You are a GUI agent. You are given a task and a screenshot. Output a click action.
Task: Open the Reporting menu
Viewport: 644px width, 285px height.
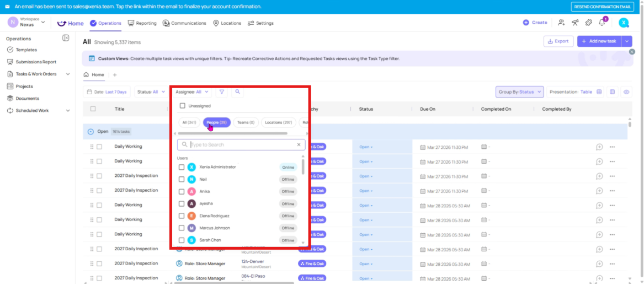142,23
